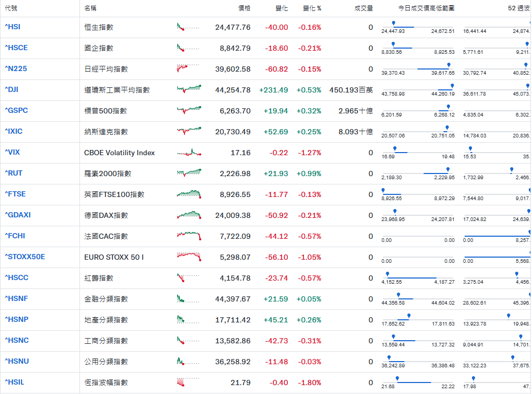The width and height of the screenshot is (532, 394).
Task: Open the ^RUT ticker link
Action: (14, 173)
